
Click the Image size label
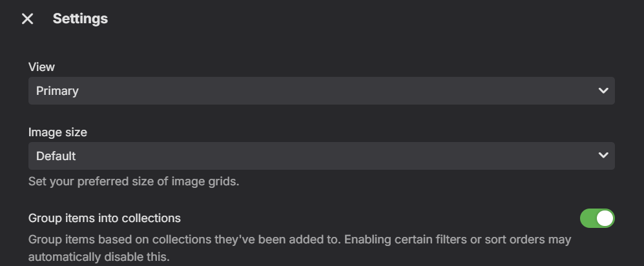[x=57, y=132]
